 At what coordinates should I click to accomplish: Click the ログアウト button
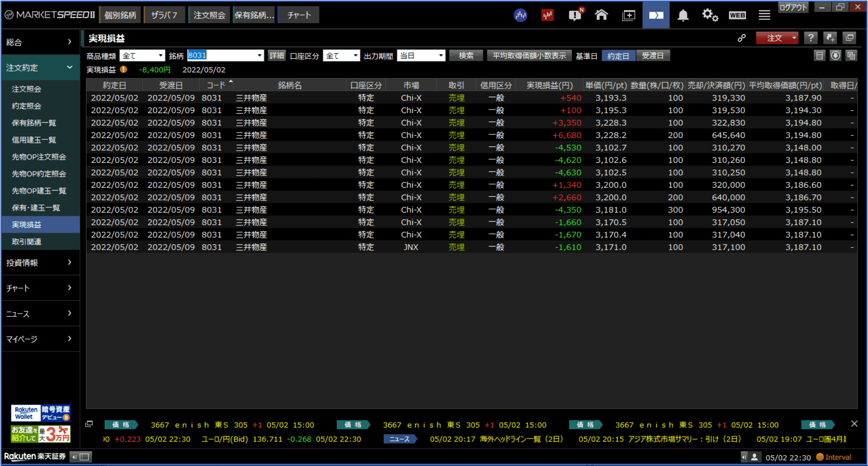coord(793,7)
